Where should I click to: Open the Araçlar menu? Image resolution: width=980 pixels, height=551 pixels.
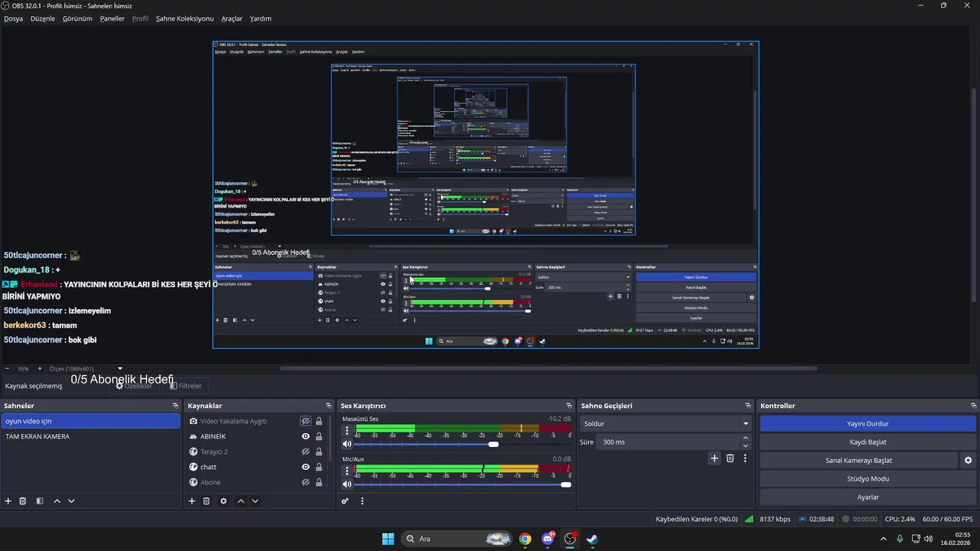click(x=232, y=18)
